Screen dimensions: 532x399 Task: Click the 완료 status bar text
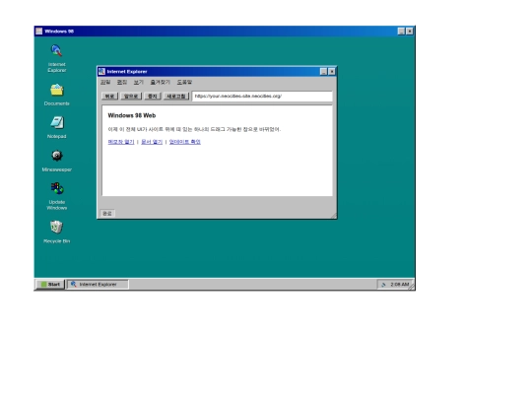point(107,213)
